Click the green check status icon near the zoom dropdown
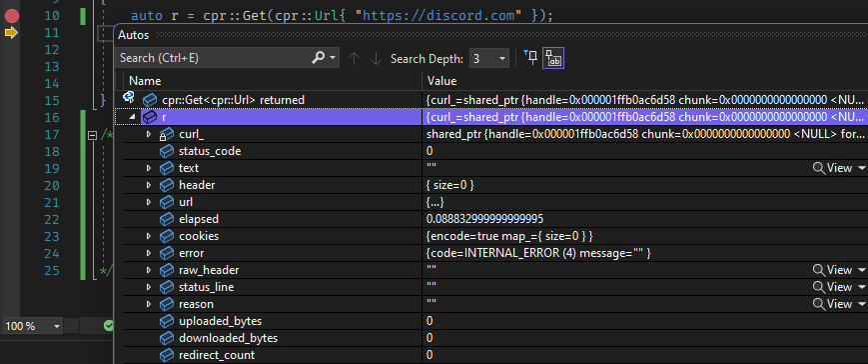 [x=109, y=326]
